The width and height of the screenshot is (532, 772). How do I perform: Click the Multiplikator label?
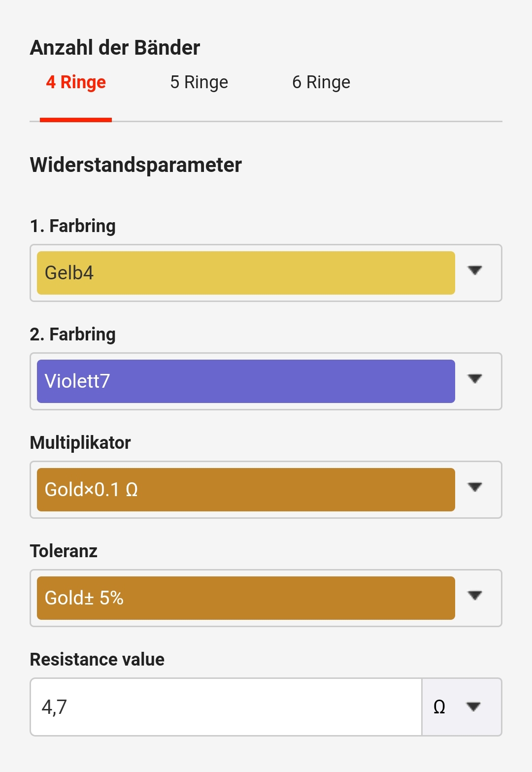(80, 442)
